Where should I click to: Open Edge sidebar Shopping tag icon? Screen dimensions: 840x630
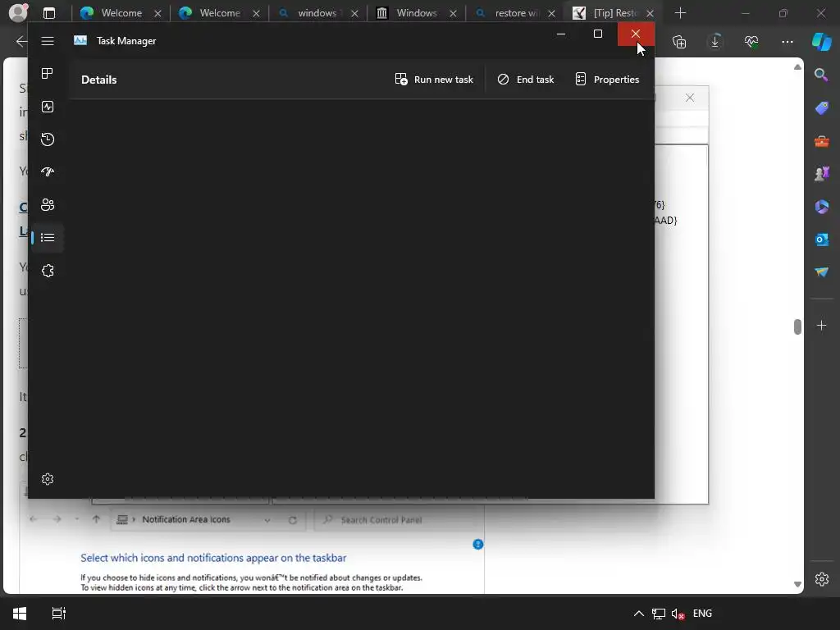click(821, 107)
